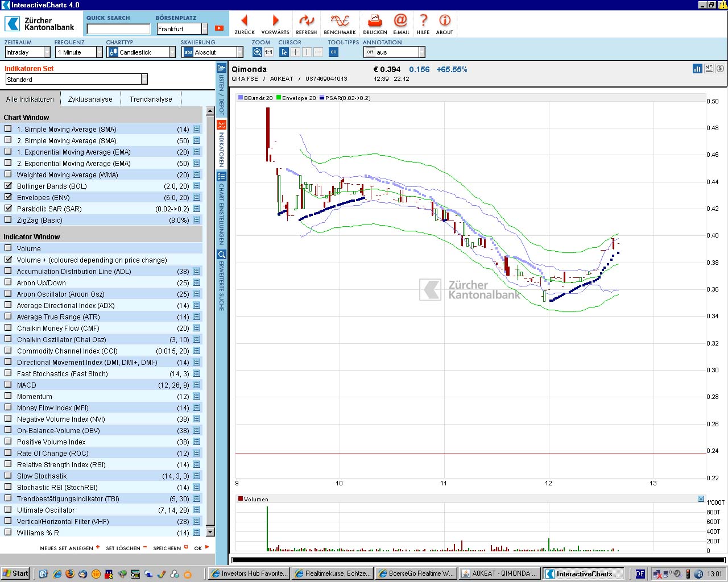
Task: Click the Zurück back arrow icon
Action: tap(245, 22)
